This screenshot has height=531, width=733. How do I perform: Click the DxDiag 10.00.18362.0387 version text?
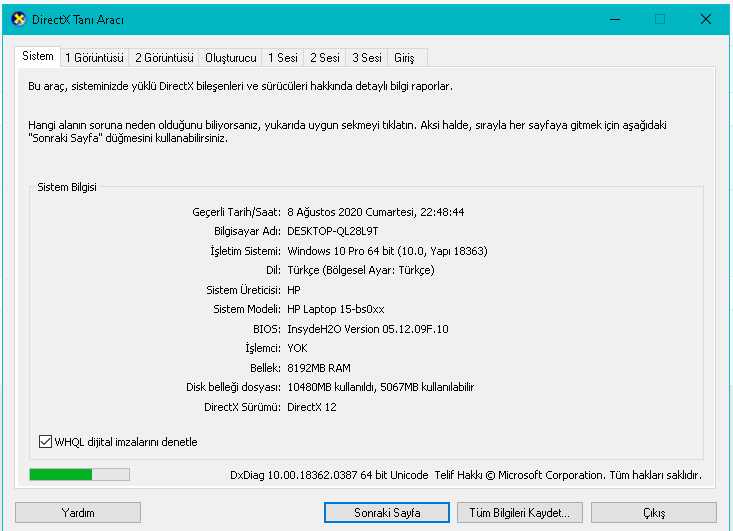pos(329,475)
